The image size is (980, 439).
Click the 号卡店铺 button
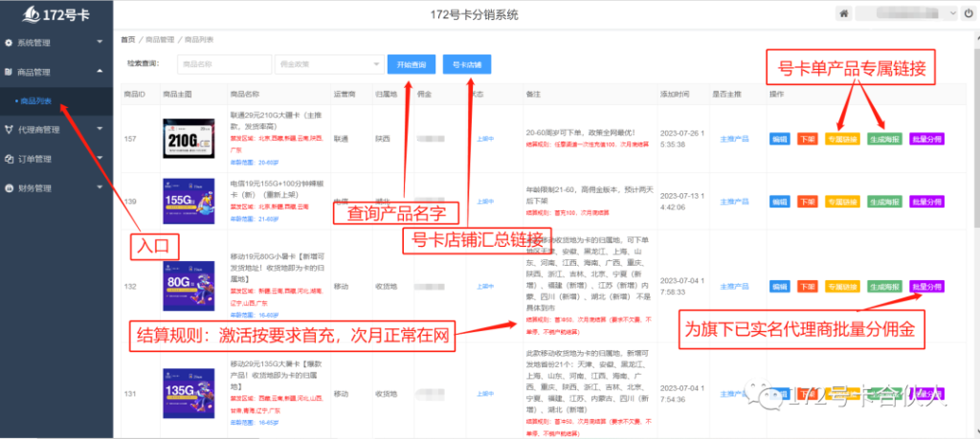pyautogui.click(x=467, y=64)
